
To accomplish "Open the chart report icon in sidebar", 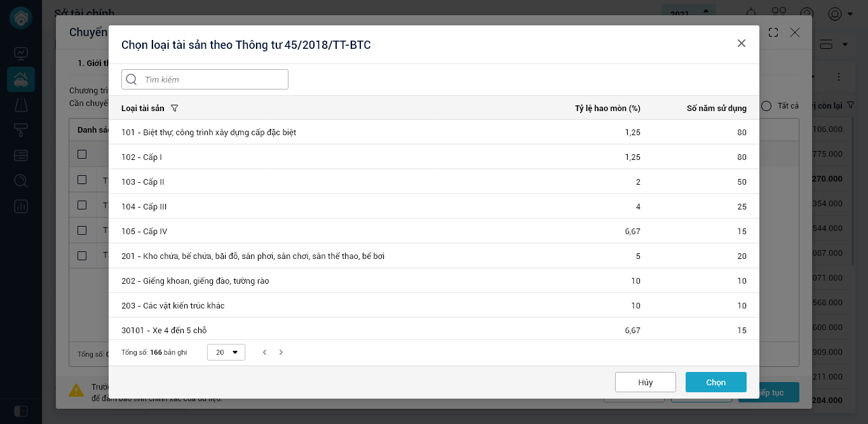I will tap(21, 206).
